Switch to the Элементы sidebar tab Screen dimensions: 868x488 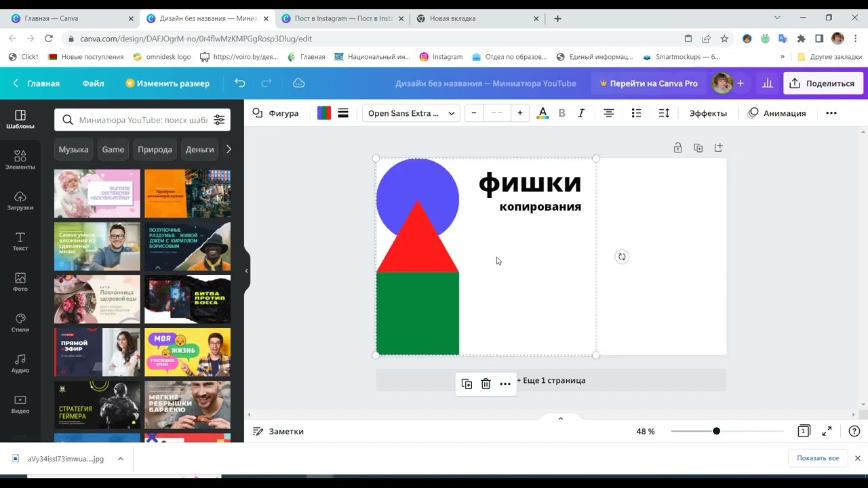pyautogui.click(x=20, y=161)
